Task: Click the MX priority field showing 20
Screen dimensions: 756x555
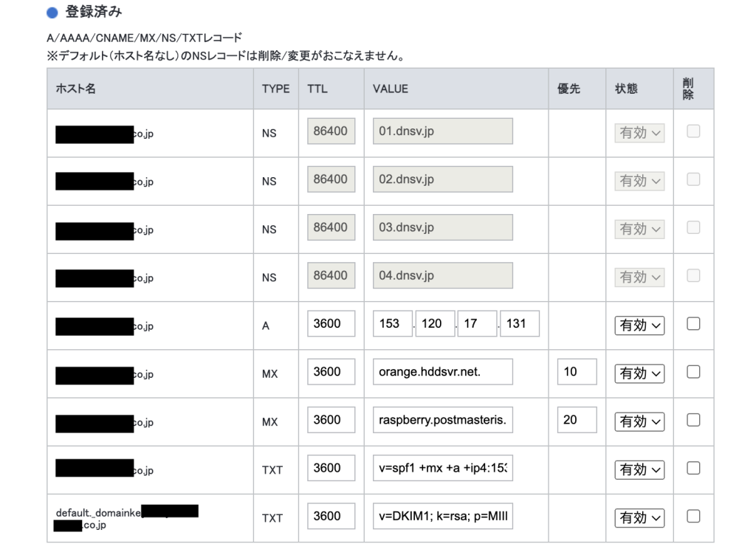Action: [577, 420]
